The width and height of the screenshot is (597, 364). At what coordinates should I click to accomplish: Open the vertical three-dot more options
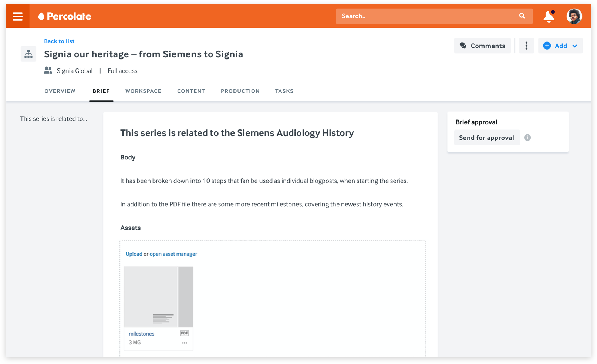526,45
